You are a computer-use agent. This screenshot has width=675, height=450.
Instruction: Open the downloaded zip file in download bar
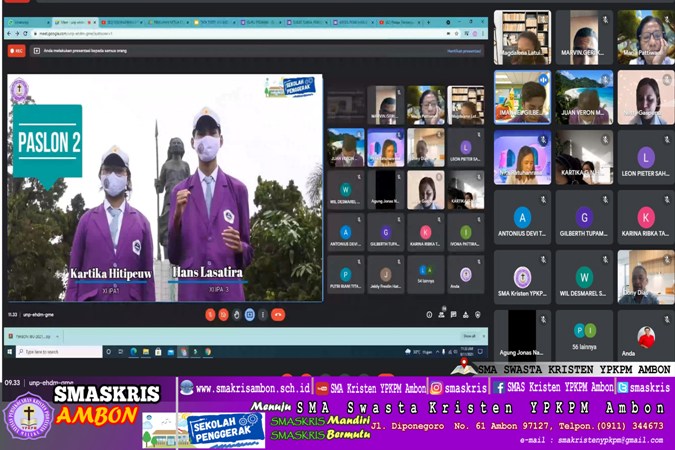click(x=30, y=336)
